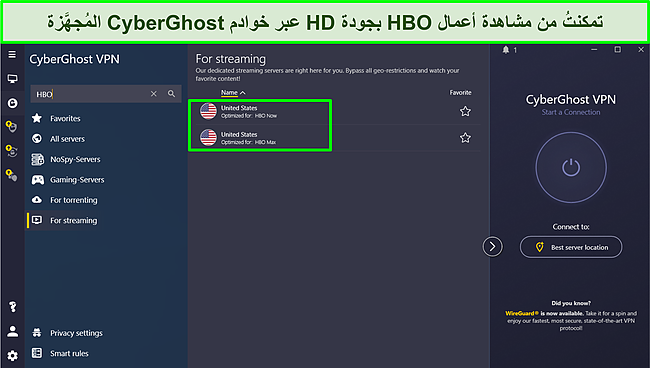The height and width of the screenshot is (368, 650).
Task: Click the play-screen icon beside For streaming
Action: [x=37, y=220]
